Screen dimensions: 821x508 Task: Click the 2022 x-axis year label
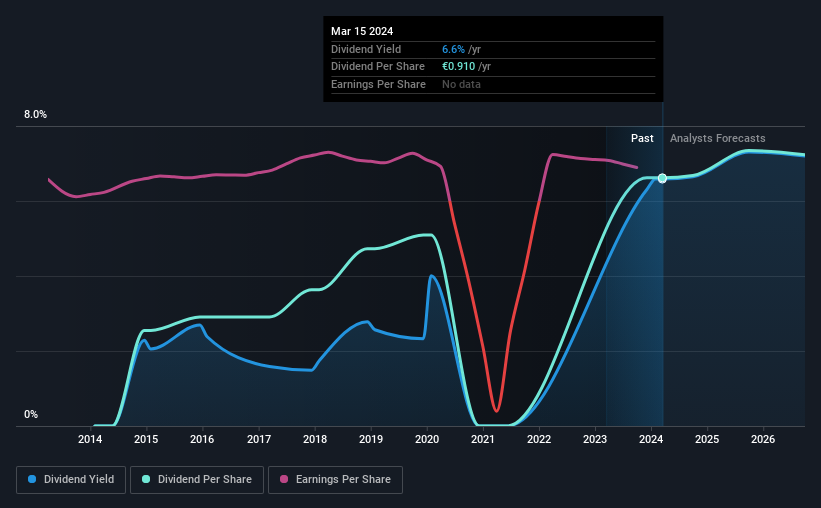(539, 439)
